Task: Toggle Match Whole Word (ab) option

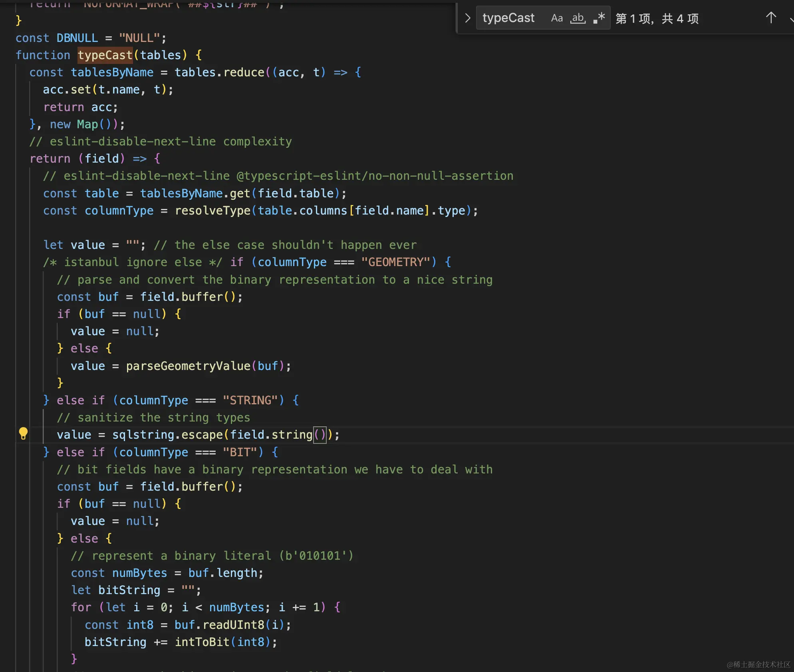Action: [x=578, y=18]
